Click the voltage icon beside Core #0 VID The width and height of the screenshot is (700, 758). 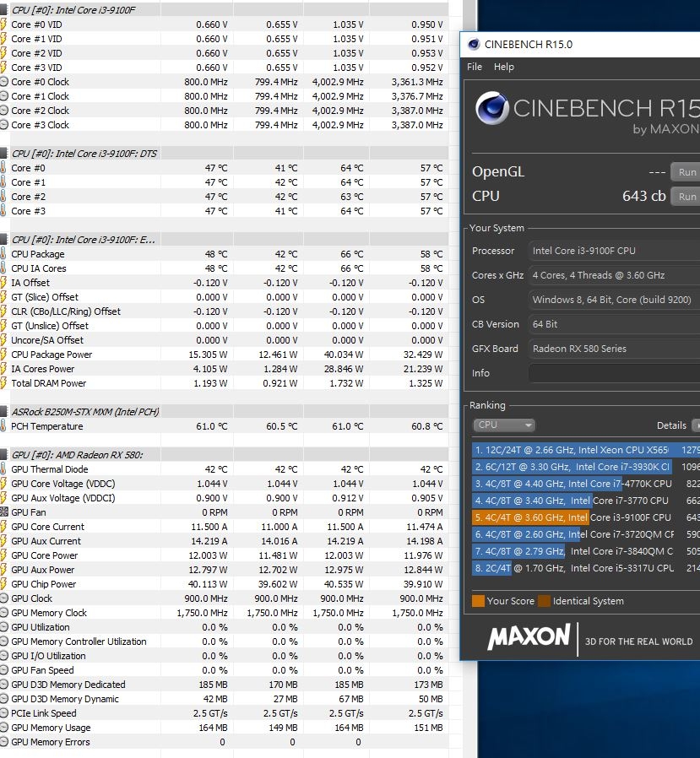[3, 24]
